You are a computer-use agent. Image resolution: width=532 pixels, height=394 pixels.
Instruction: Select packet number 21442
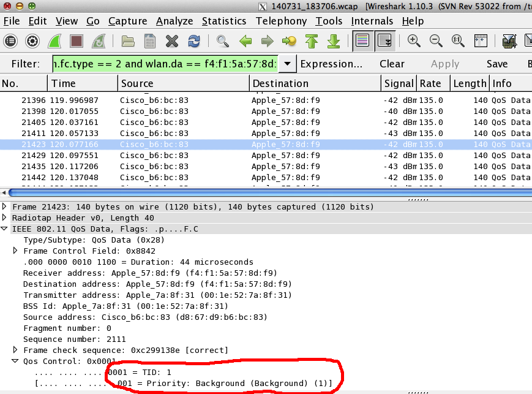click(266, 178)
